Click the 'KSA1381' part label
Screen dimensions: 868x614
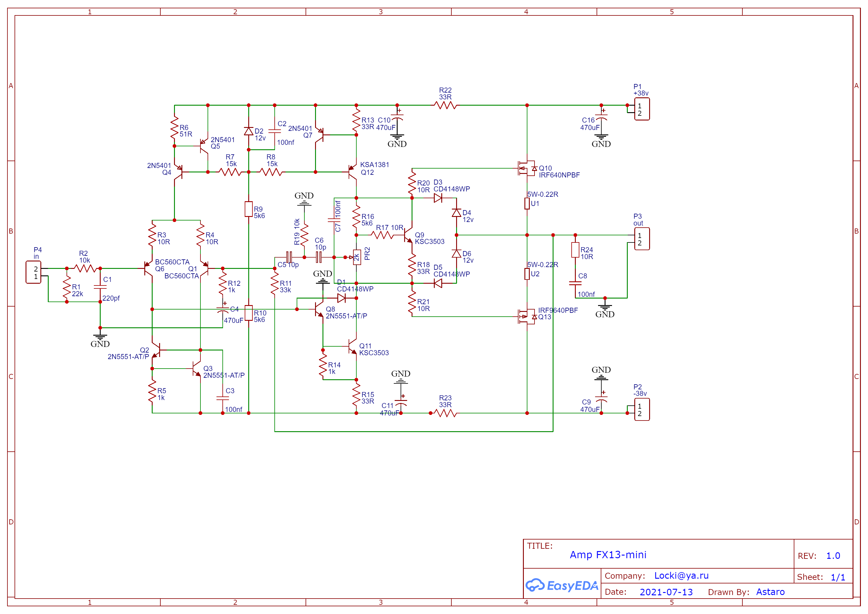click(x=374, y=165)
